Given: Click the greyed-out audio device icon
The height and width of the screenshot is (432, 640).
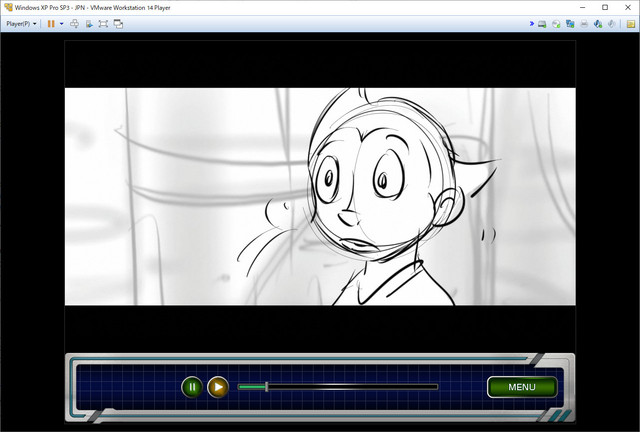Looking at the screenshot, I should [611, 24].
